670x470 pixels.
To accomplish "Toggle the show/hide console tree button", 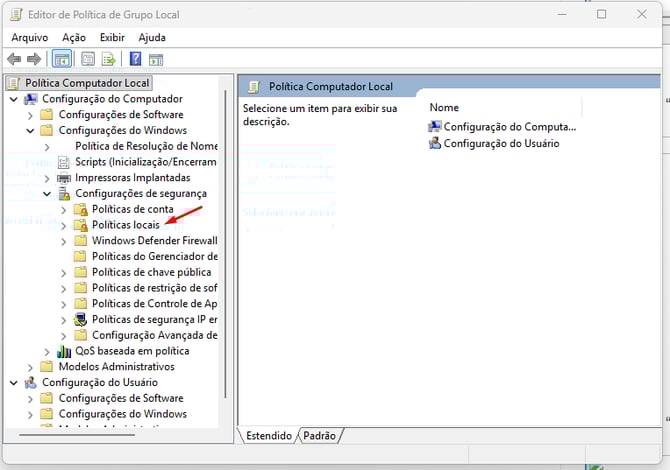I will [x=61, y=59].
